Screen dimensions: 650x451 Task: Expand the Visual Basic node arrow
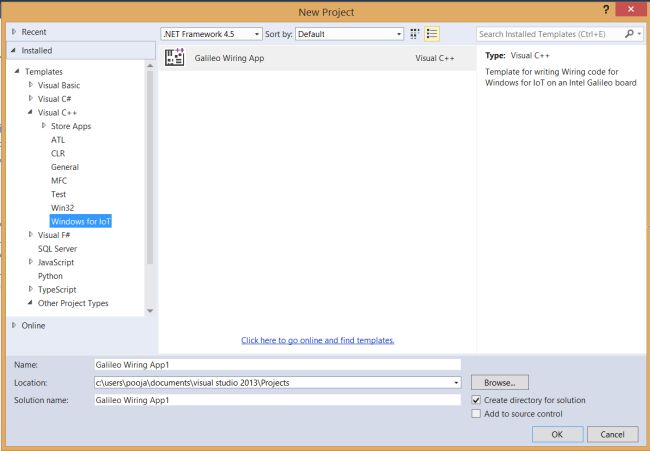tap(31, 85)
